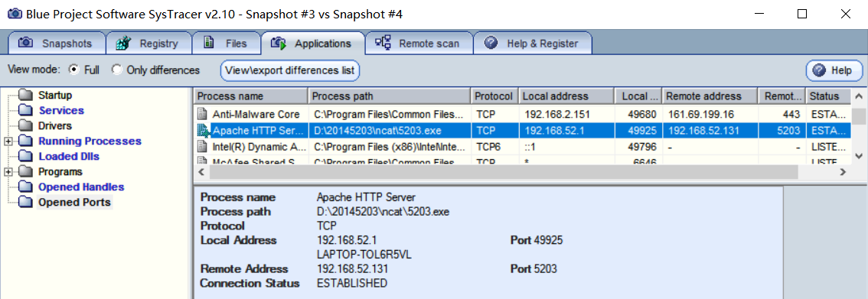Open the Help & Register tab
The height and width of the screenshot is (299, 868).
pos(533,43)
